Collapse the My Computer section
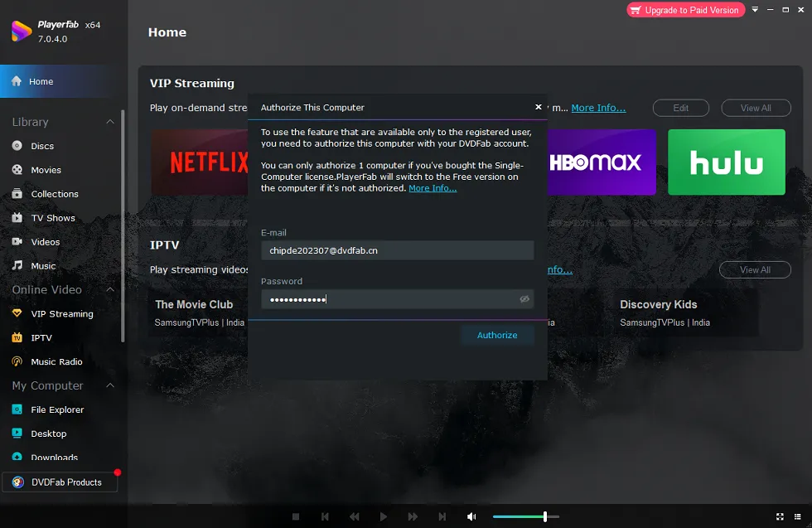This screenshot has height=528, width=812. [x=110, y=386]
